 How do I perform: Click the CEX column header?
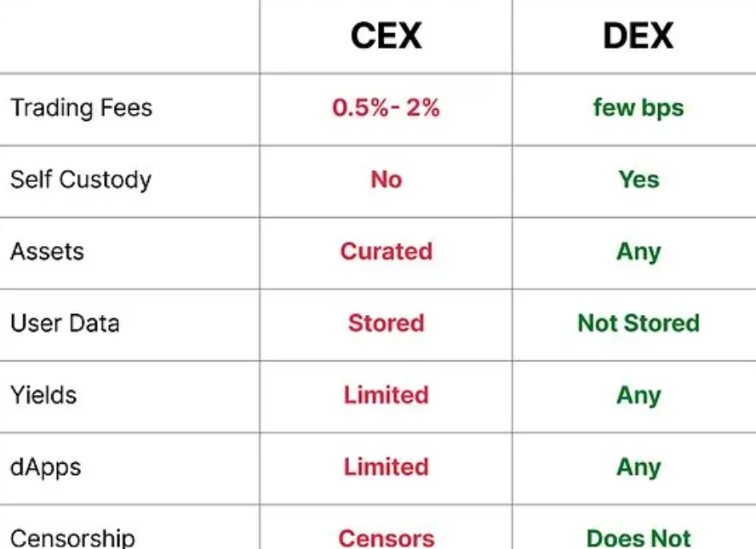pyautogui.click(x=386, y=36)
